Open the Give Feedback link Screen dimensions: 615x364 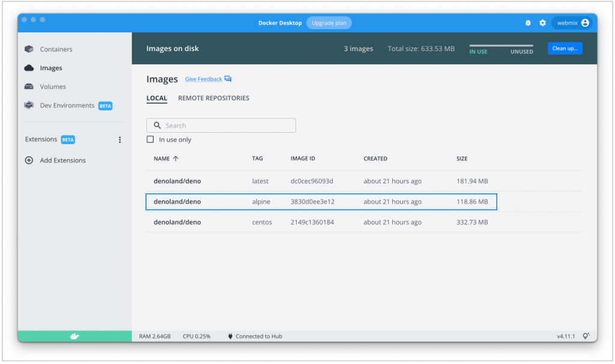tap(204, 79)
